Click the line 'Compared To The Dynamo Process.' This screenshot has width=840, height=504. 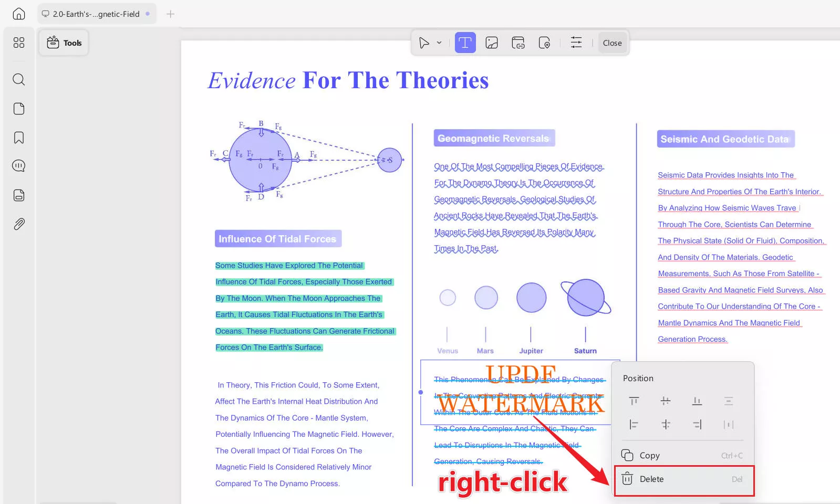pos(277,484)
